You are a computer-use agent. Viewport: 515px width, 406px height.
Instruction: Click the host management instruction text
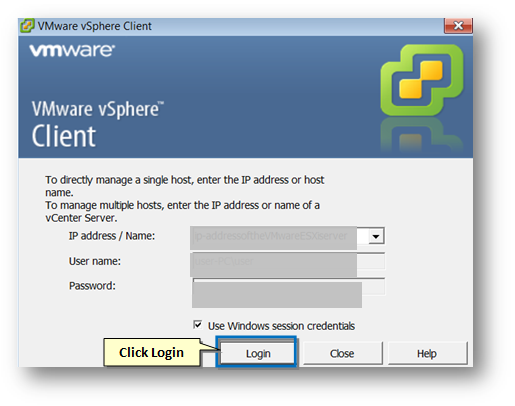tap(185, 199)
